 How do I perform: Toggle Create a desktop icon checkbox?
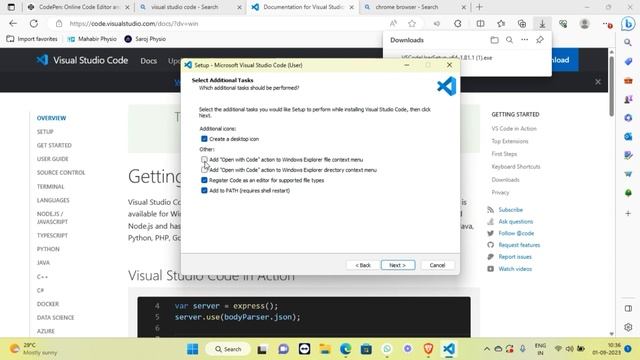(204, 139)
